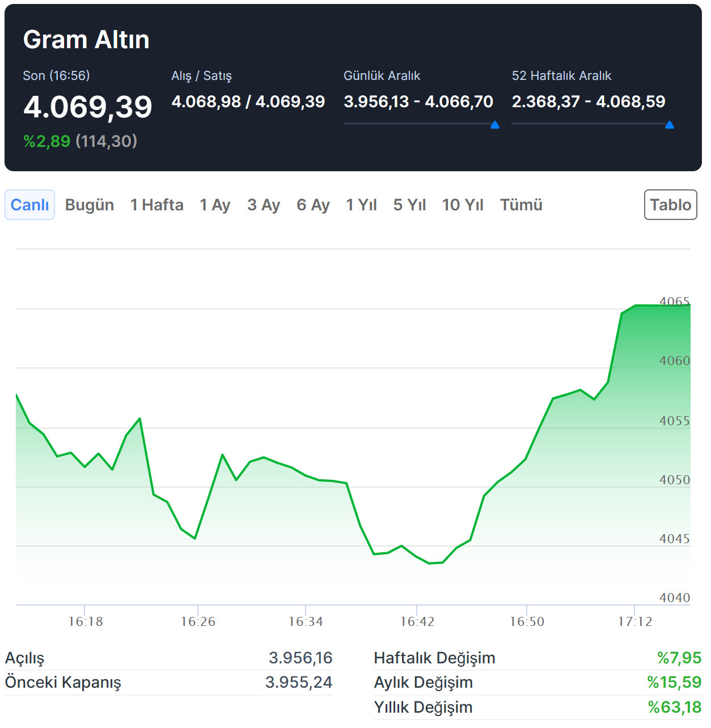Click the Gram Altın title heading
Screen dimensions: 711x728
(86, 40)
